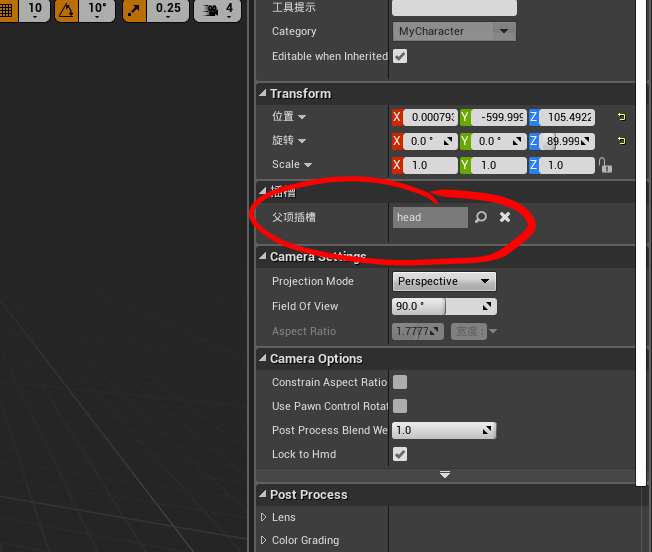Adjust Post Process Blend Weight slider
Screen dimensions: 652x552
tap(444, 430)
